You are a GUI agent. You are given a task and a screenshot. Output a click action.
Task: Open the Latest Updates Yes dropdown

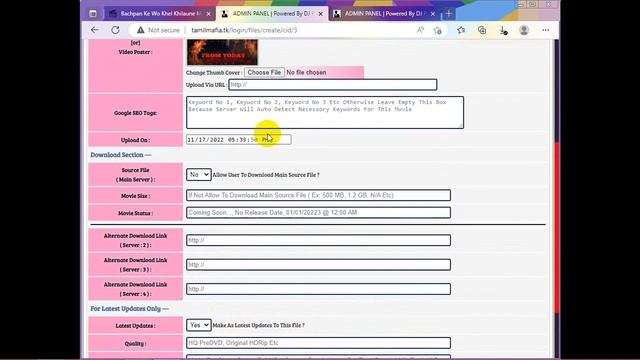tap(199, 325)
